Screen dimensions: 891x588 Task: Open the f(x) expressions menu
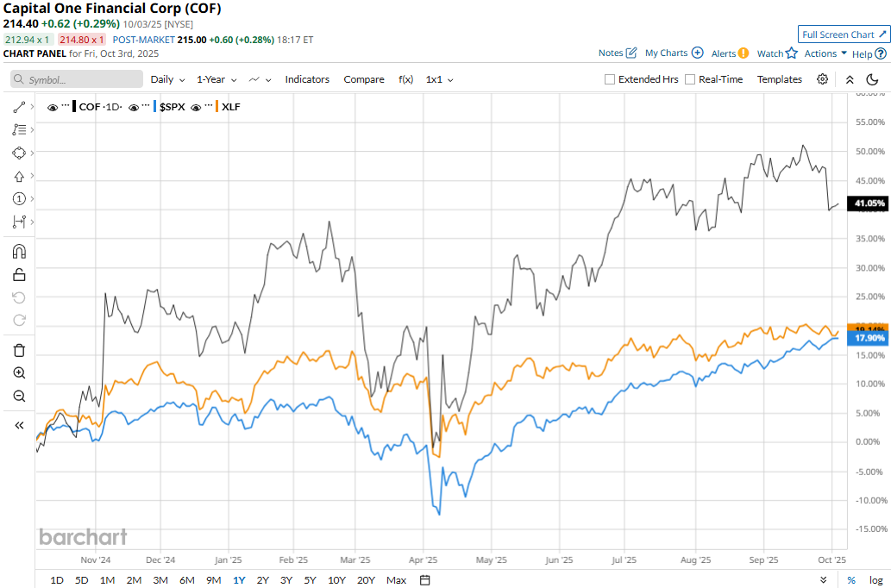405,79
